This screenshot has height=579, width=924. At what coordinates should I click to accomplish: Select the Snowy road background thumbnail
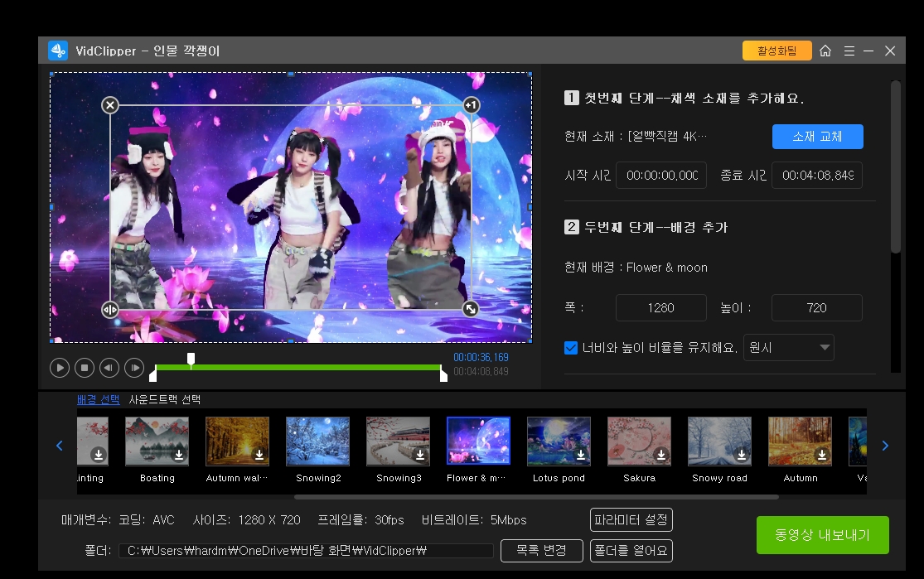point(719,441)
